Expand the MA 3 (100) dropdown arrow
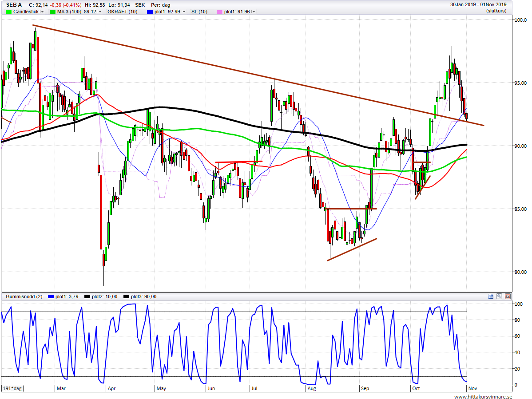Viewport: 532px width, 399px height. (x=100, y=12)
